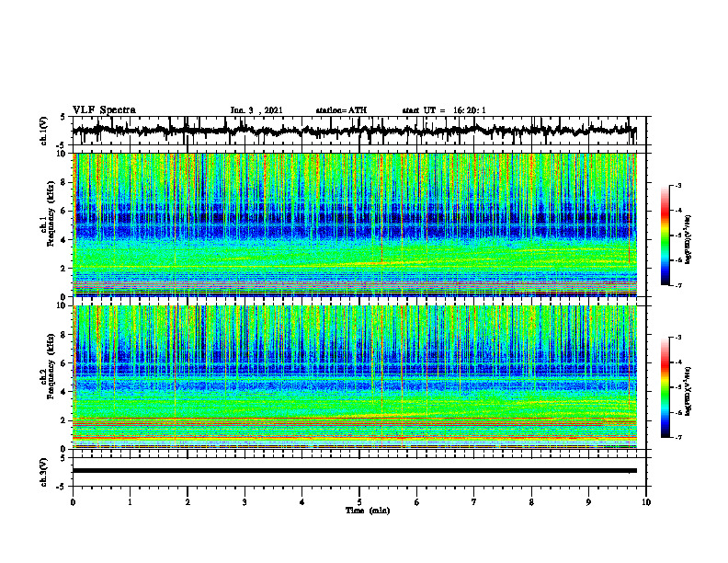Click the "ch.1(V)" waveform axis label

pyautogui.click(x=44, y=131)
